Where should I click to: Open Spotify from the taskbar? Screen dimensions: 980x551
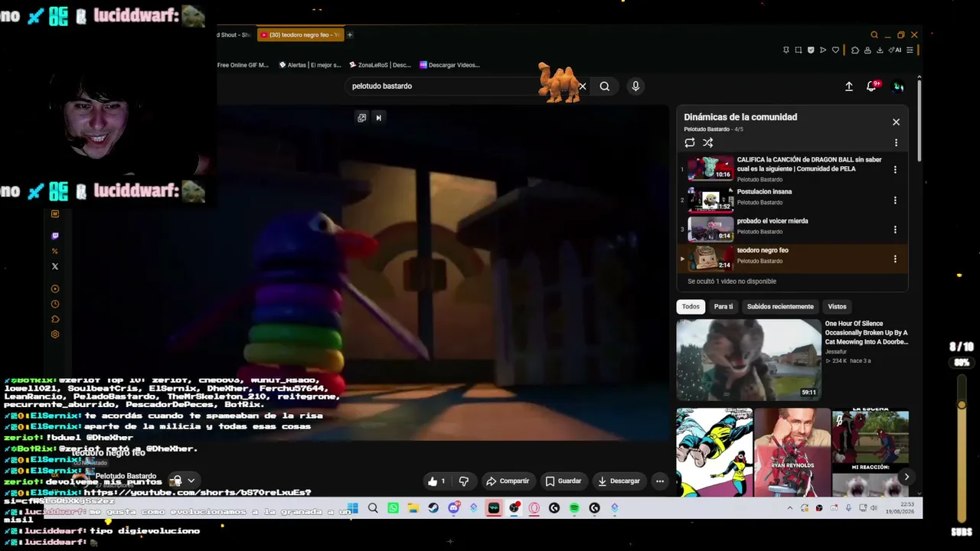coord(574,508)
